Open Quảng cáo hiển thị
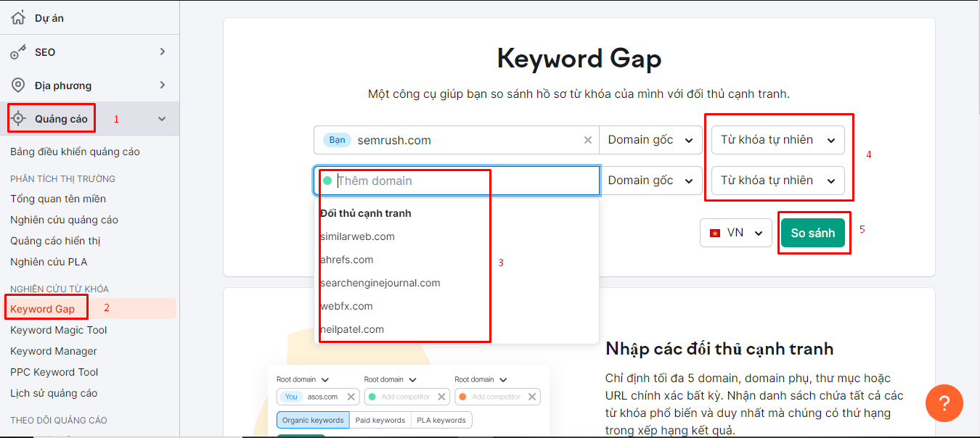Viewport: 980px width, 438px height. coord(55,241)
